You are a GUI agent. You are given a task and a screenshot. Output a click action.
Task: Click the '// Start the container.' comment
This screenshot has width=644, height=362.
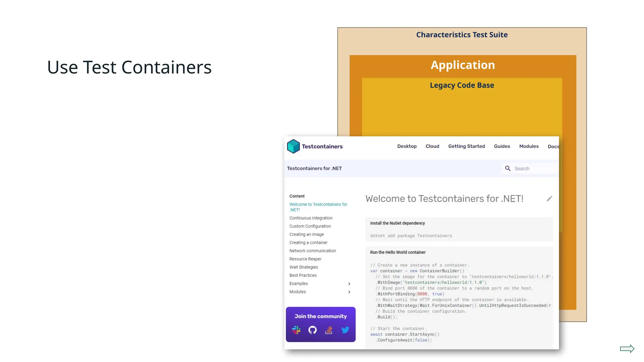(398, 329)
